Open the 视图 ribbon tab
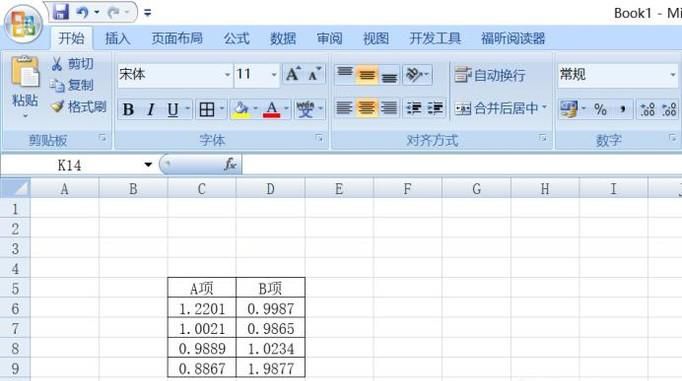Viewport: 682px width, 381px height. coord(376,38)
